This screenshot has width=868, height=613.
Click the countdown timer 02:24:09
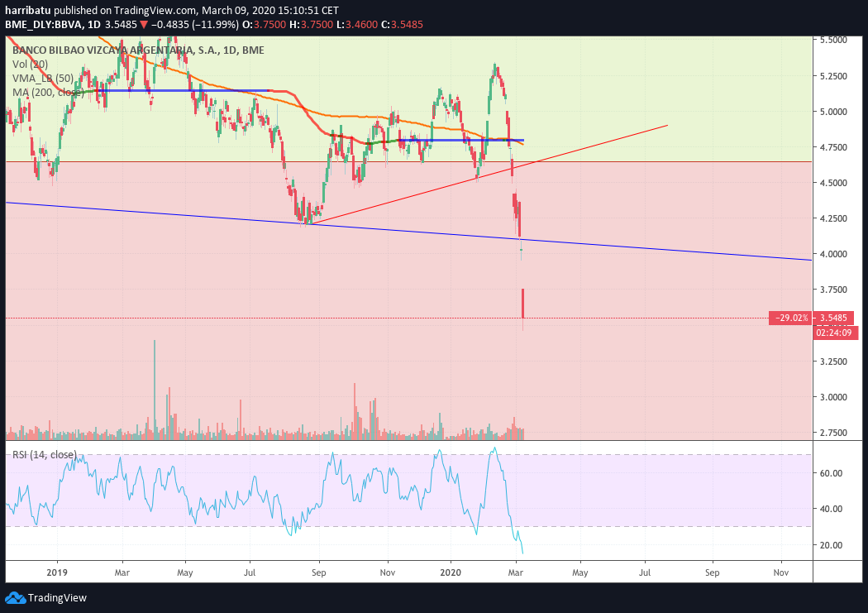833,333
